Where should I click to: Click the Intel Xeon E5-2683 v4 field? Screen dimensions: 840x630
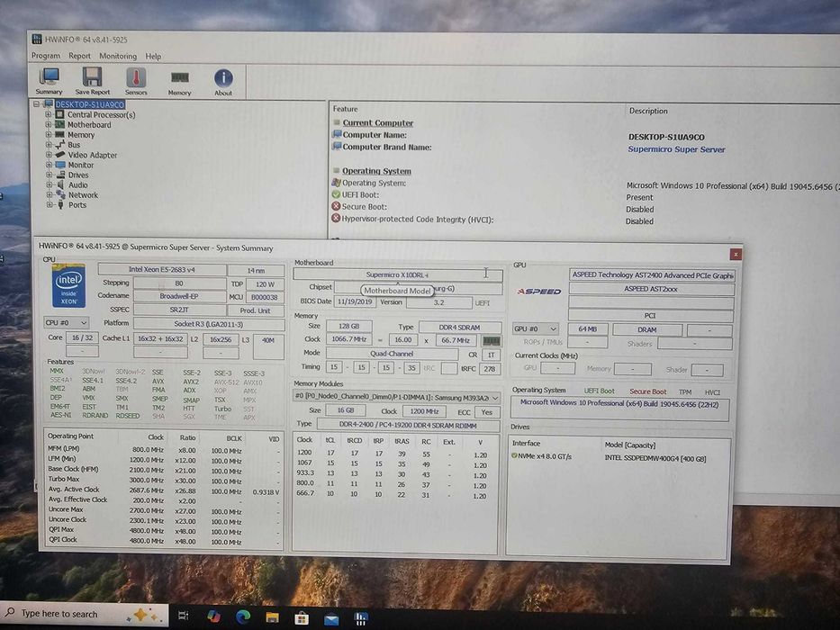(x=162, y=269)
